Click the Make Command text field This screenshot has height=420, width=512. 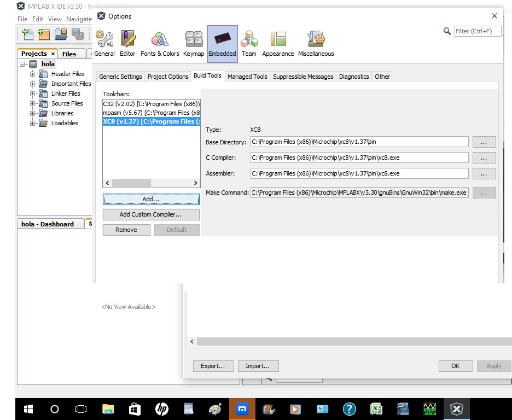tap(359, 192)
